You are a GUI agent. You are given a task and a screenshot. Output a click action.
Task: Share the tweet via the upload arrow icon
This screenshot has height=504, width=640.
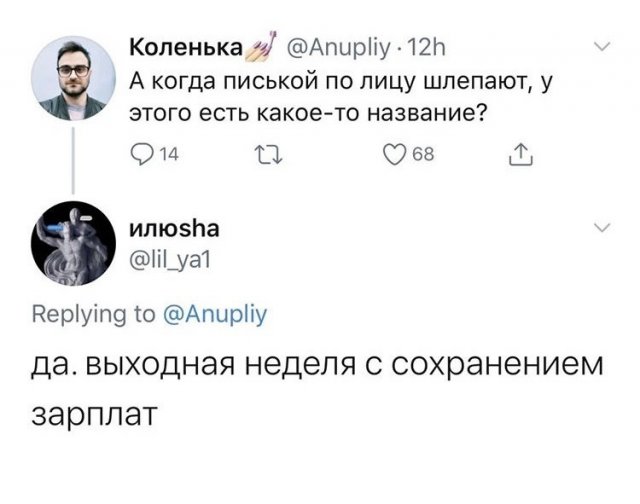pos(517,153)
